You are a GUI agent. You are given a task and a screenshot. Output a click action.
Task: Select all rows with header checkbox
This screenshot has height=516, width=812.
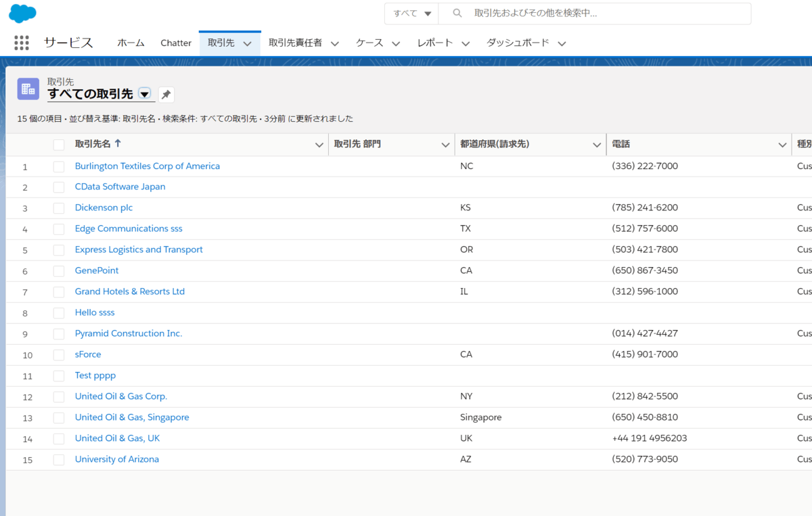pyautogui.click(x=59, y=145)
